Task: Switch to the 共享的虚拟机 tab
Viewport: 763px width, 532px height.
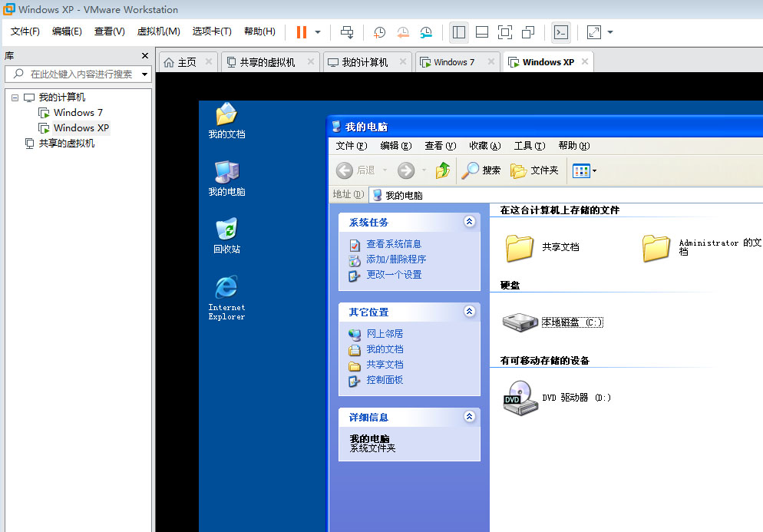Action: (268, 62)
